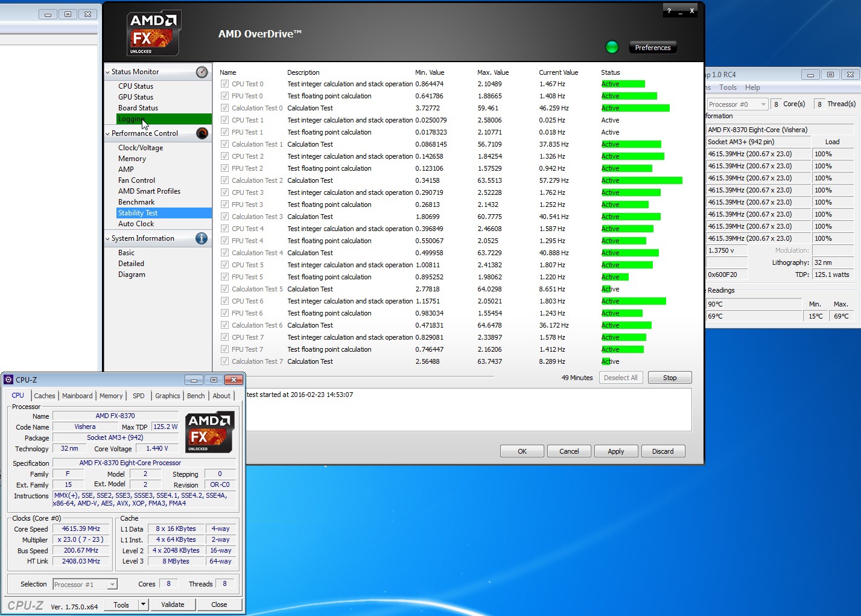Open OverDrive Preferences

click(x=653, y=48)
